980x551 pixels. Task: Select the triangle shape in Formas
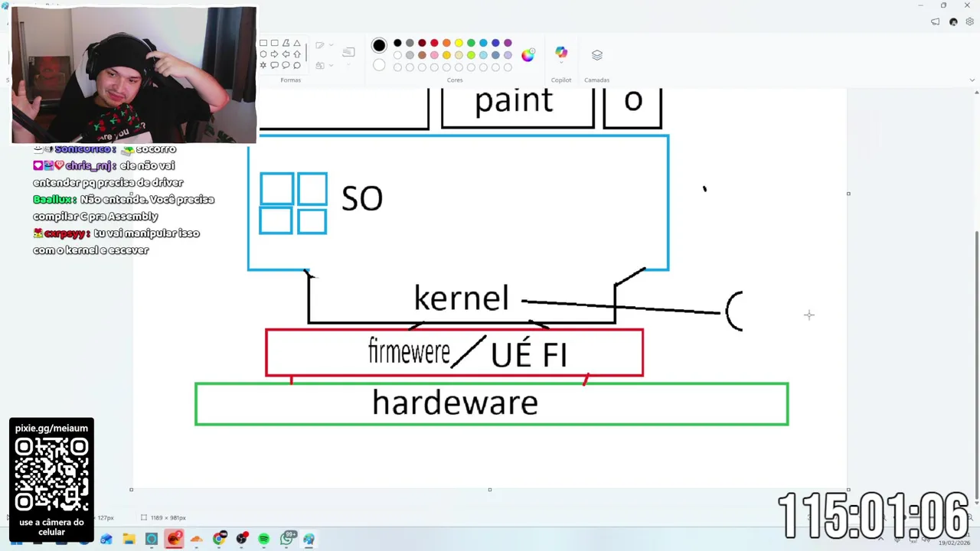pyautogui.click(x=297, y=43)
